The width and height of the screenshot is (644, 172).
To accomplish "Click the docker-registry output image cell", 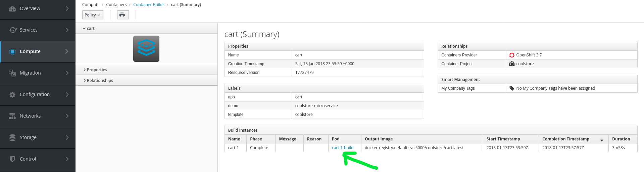I will (x=422, y=148).
